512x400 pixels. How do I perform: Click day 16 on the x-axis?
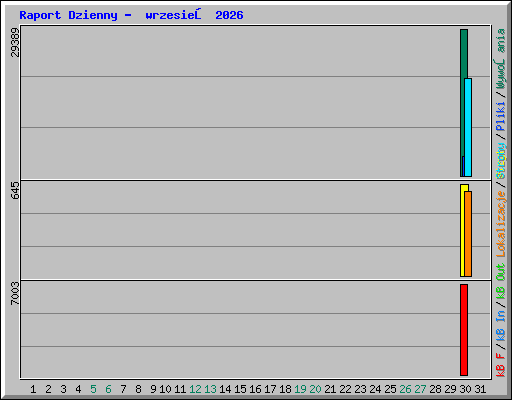(255, 389)
